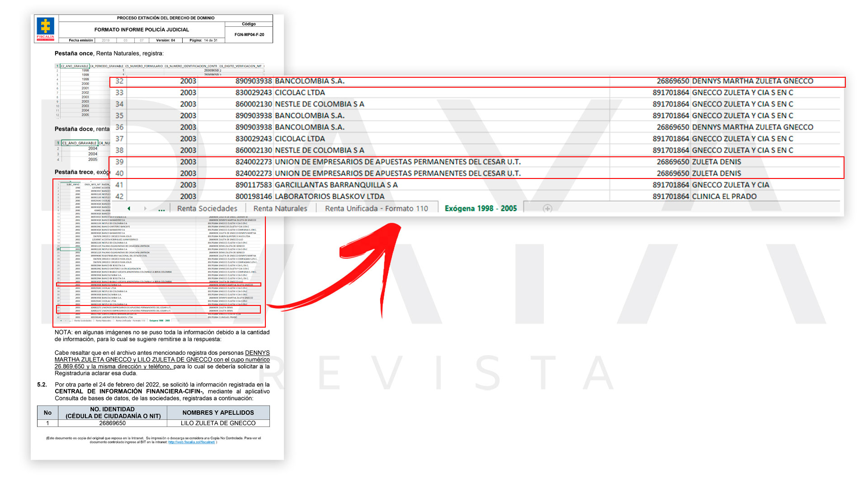Select UNION DE EMPRESARIOS cell in row 39

tap(398, 162)
